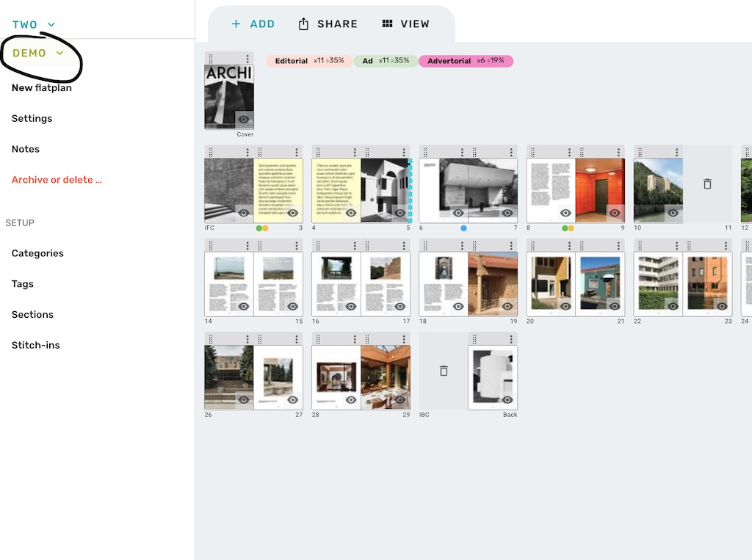Viewport: 752px width, 560px height.
Task: Select Tags under the SETUP section
Action: click(22, 284)
